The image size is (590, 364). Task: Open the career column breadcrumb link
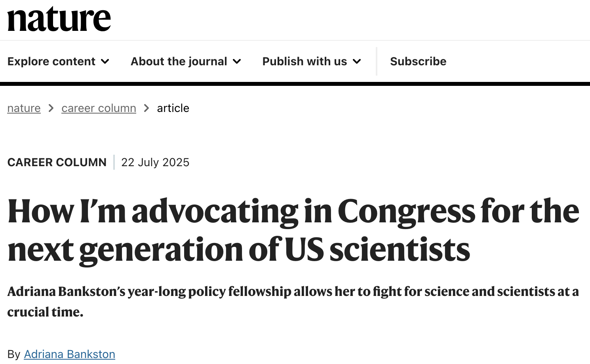99,108
